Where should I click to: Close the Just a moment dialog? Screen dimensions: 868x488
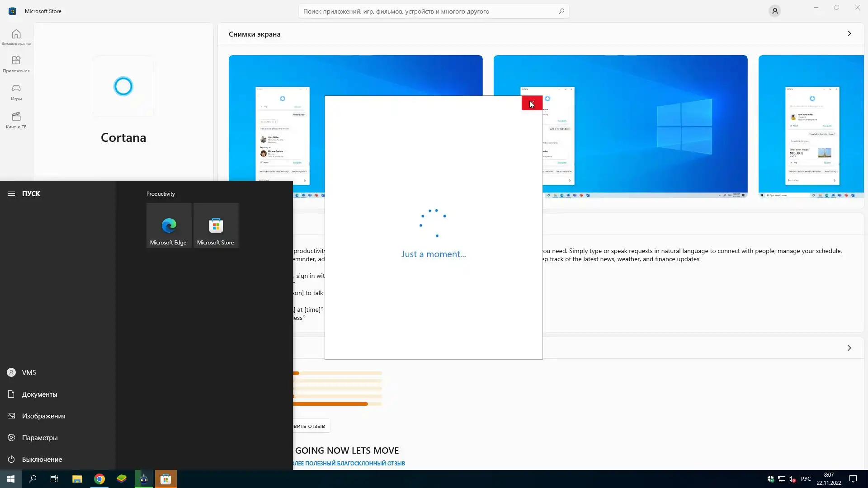coord(532,103)
